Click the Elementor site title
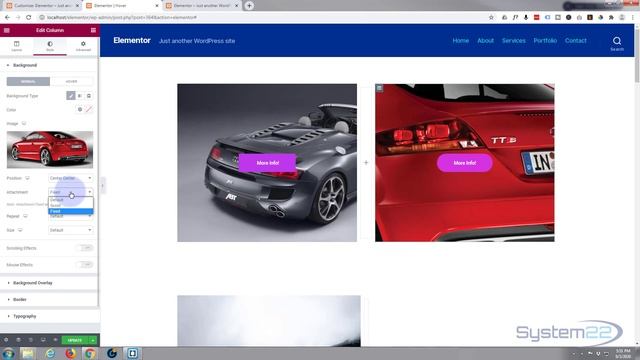Image resolution: width=640 pixels, height=360 pixels. click(132, 40)
